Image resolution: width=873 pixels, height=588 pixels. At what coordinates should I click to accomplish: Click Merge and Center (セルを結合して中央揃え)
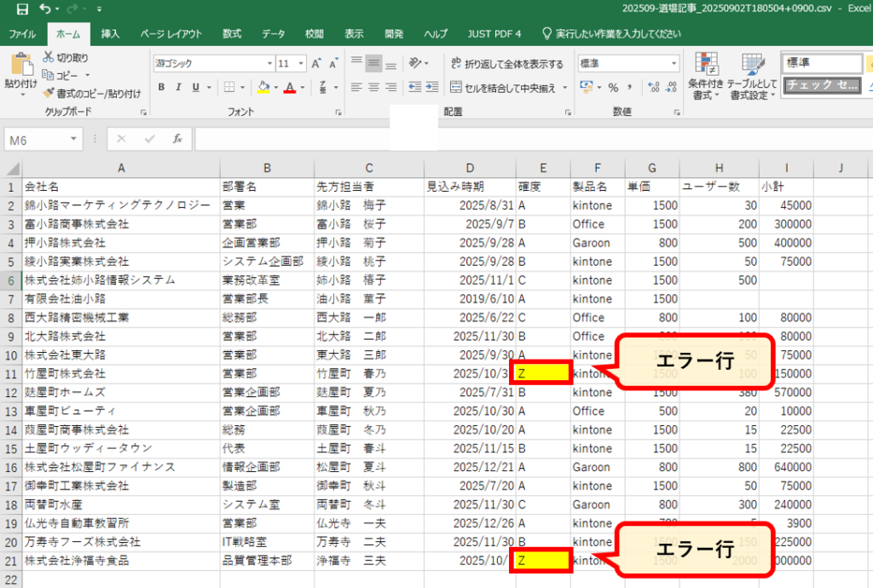click(503, 88)
